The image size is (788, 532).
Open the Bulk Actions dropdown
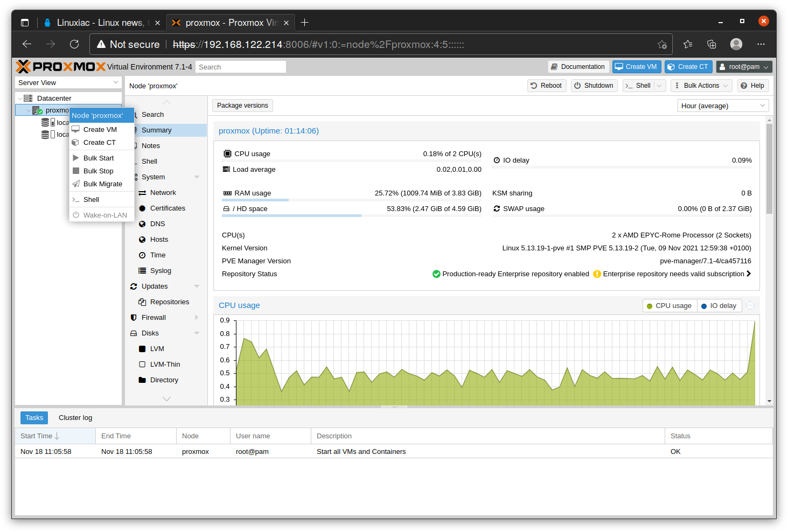[701, 86]
